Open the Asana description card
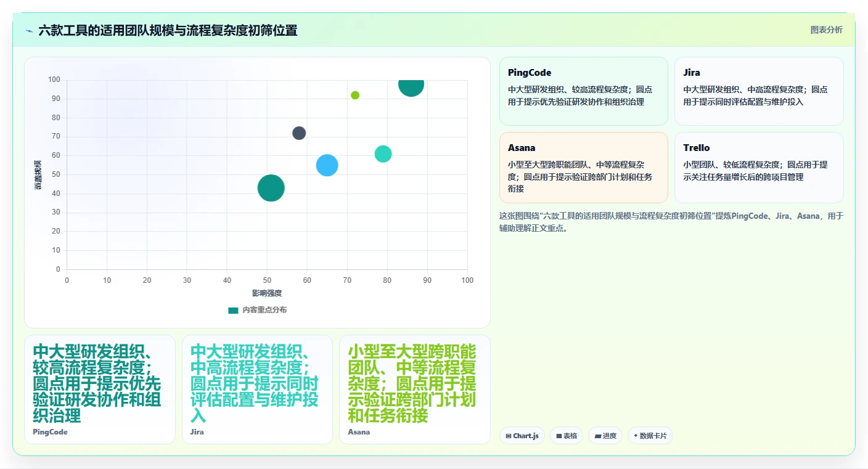 click(x=583, y=168)
